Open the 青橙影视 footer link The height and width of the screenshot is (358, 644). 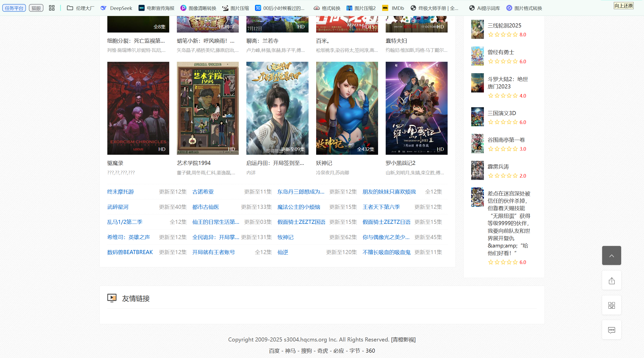coord(403,339)
